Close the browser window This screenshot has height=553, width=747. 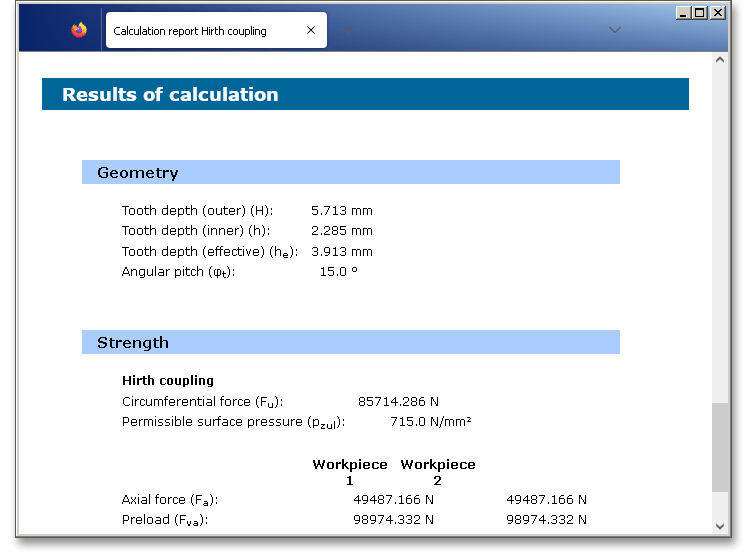[x=717, y=13]
